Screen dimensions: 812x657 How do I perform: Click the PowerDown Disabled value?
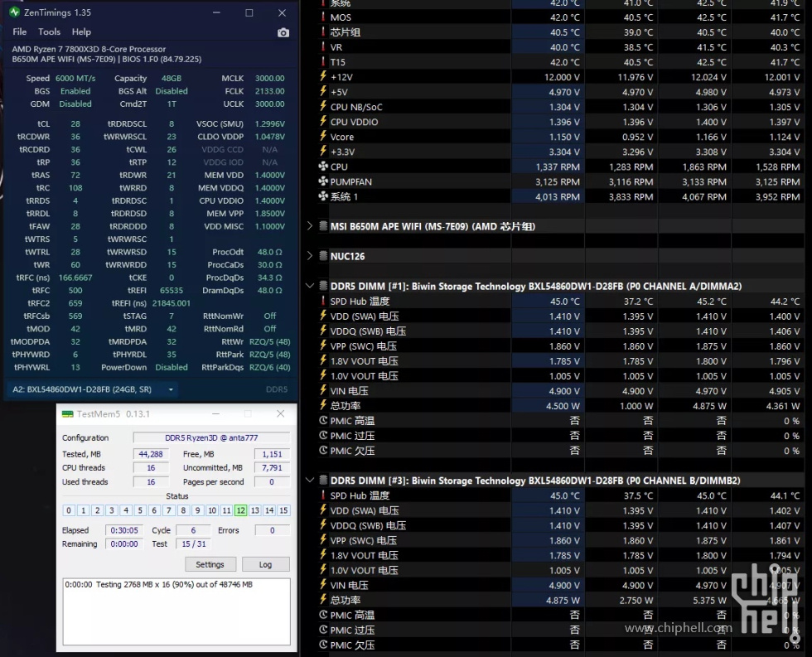(x=172, y=367)
